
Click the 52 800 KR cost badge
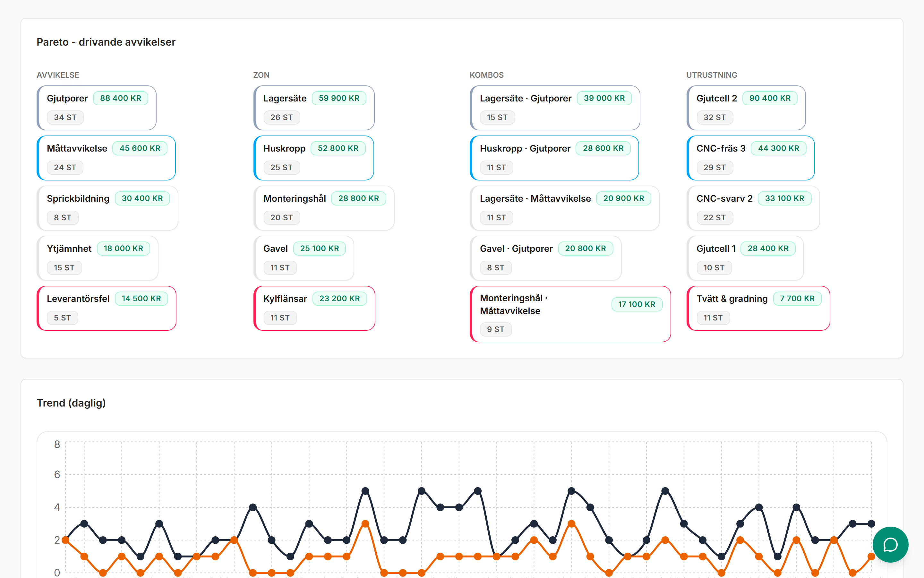pyautogui.click(x=338, y=148)
